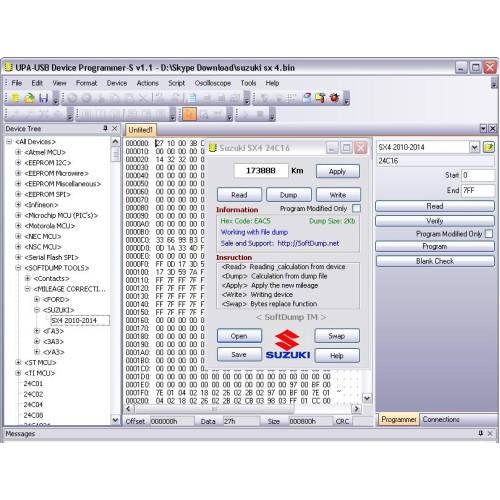The image size is (500, 500).
Task: Open the SX4 2010-2014 device dropdown
Action: (x=474, y=147)
